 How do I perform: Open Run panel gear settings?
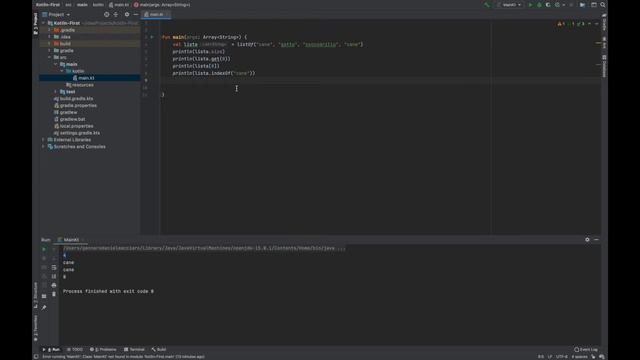click(x=587, y=240)
